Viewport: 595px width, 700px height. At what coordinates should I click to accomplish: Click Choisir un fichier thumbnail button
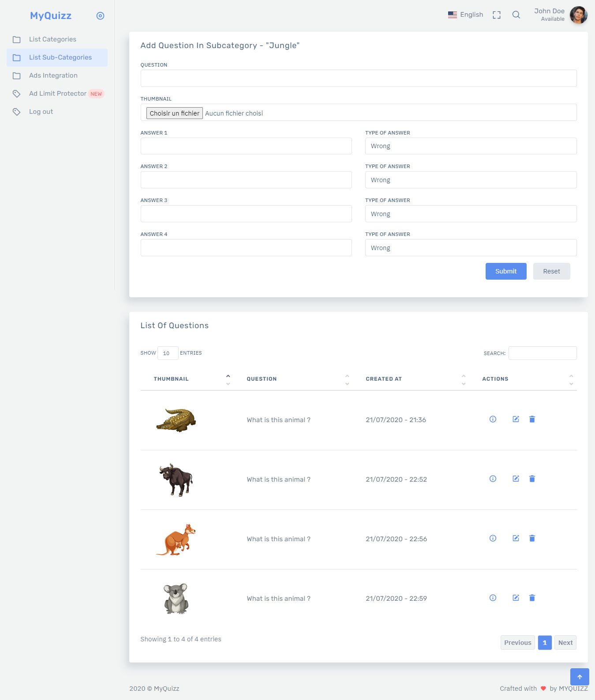pyautogui.click(x=175, y=113)
